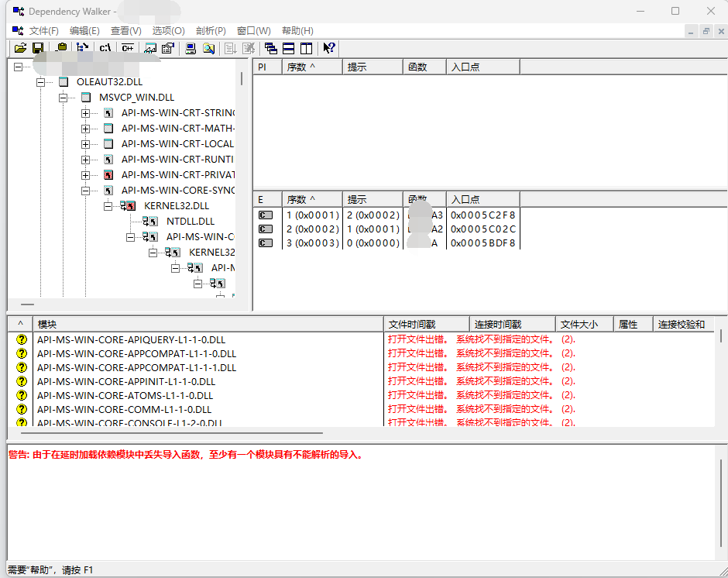The image size is (728, 578).
Task: Toggle undecorate C++ functions icon
Action: click(128, 48)
